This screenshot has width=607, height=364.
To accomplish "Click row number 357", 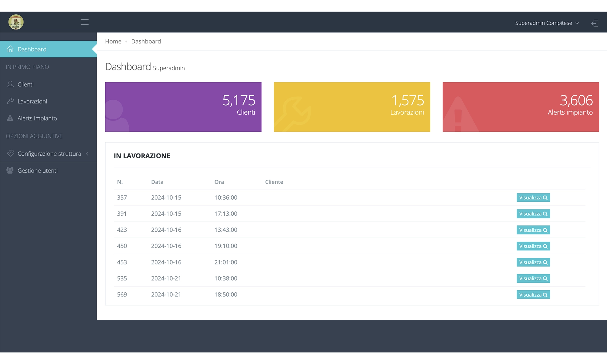I will 122,197.
